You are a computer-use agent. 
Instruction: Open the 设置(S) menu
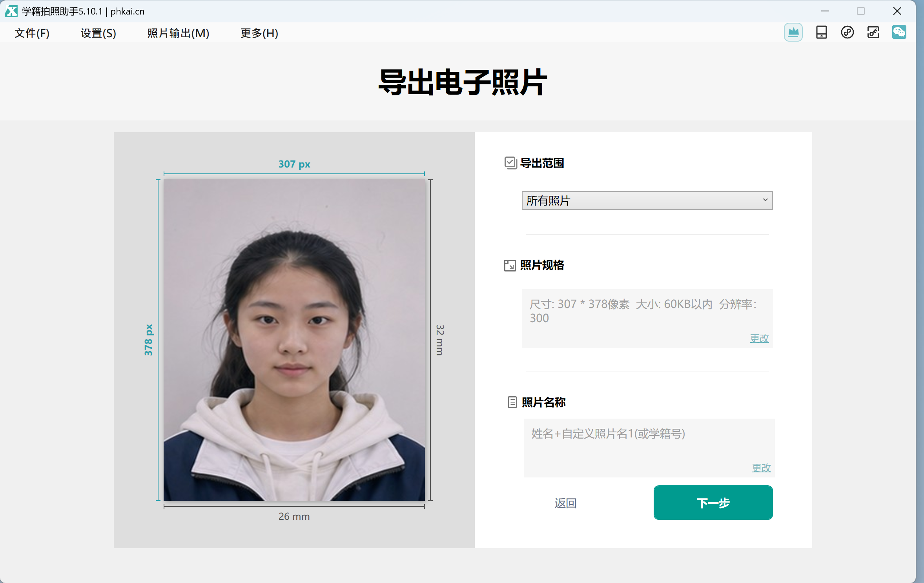click(98, 33)
